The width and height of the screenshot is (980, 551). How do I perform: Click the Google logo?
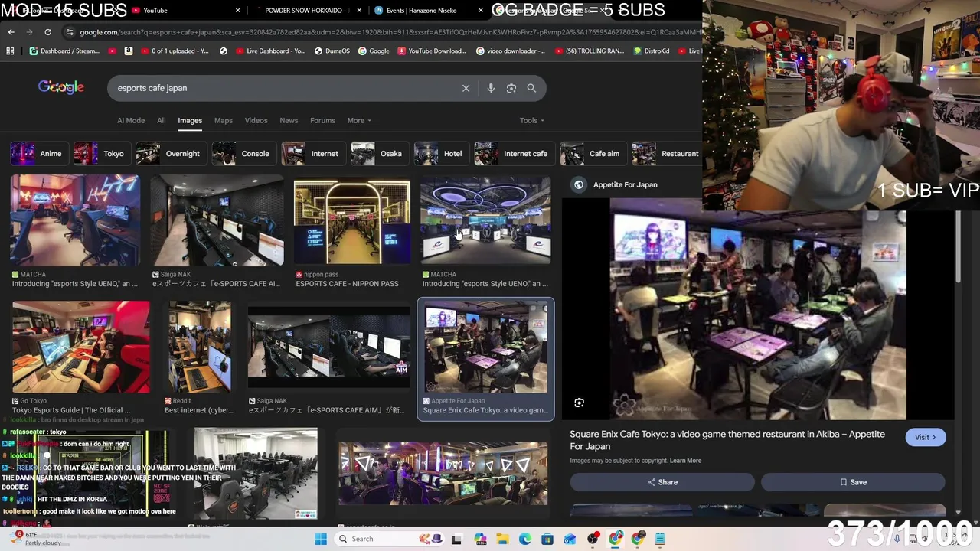[61, 87]
